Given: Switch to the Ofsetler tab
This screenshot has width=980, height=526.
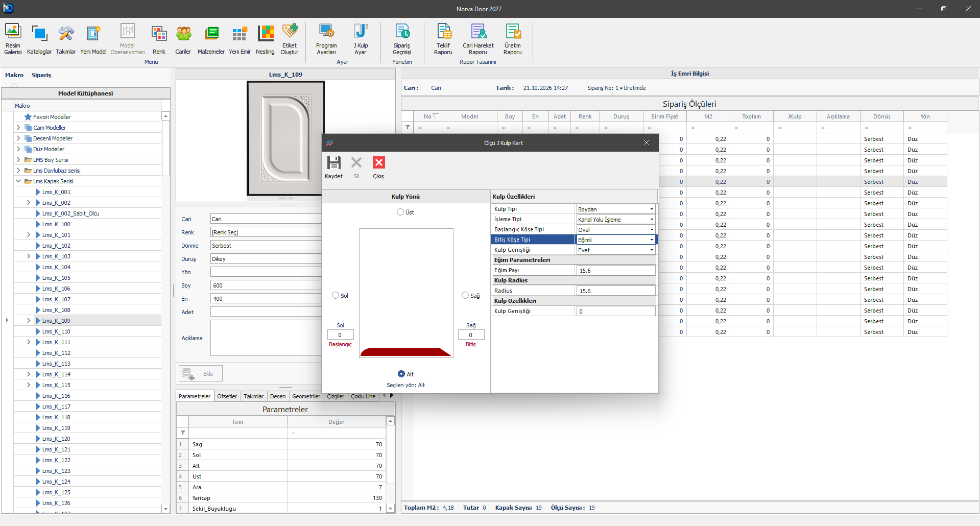Looking at the screenshot, I should point(227,396).
